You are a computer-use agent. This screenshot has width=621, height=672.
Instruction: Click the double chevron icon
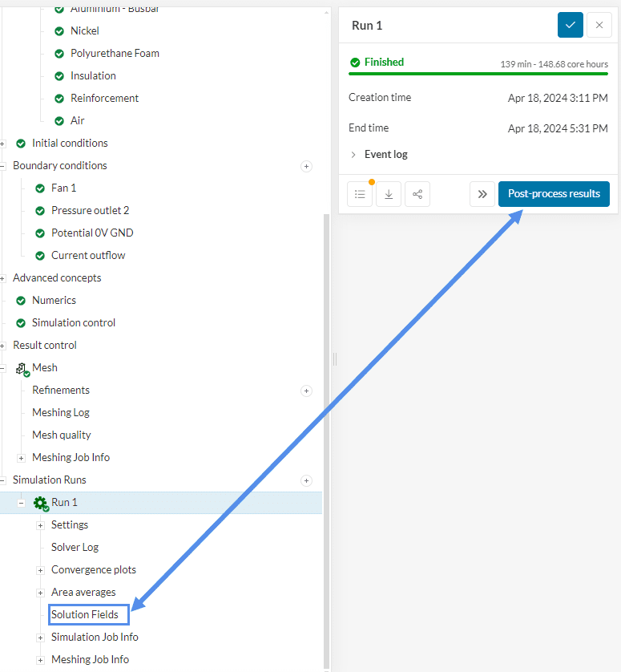click(x=482, y=194)
